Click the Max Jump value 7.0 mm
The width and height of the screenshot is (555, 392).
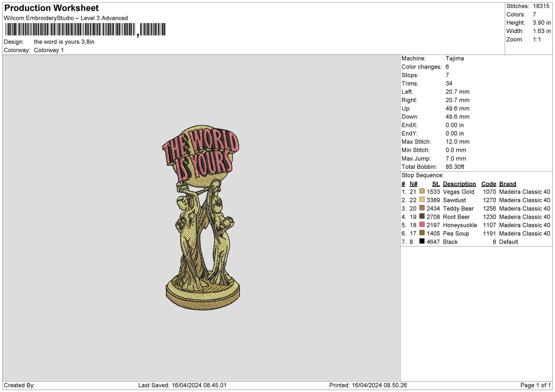456,159
